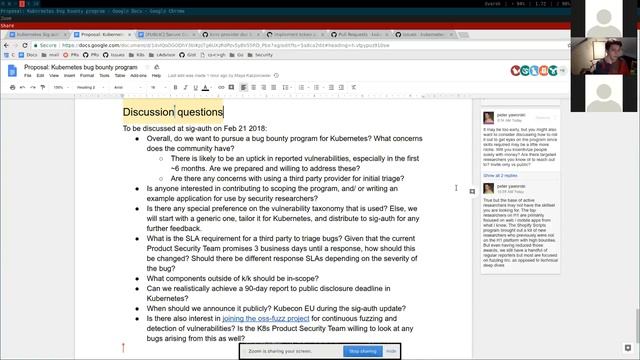Select the Paint format roller tool

click(x=42, y=87)
